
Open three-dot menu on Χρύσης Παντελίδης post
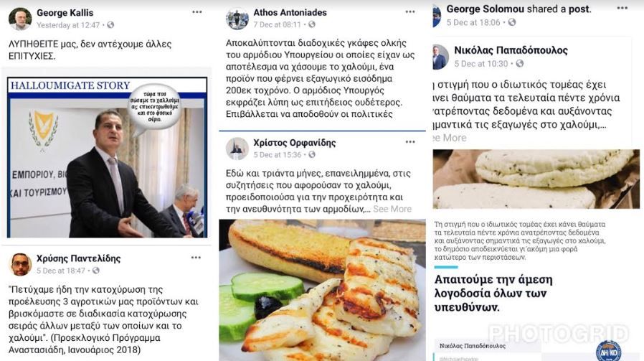pyautogui.click(x=196, y=258)
